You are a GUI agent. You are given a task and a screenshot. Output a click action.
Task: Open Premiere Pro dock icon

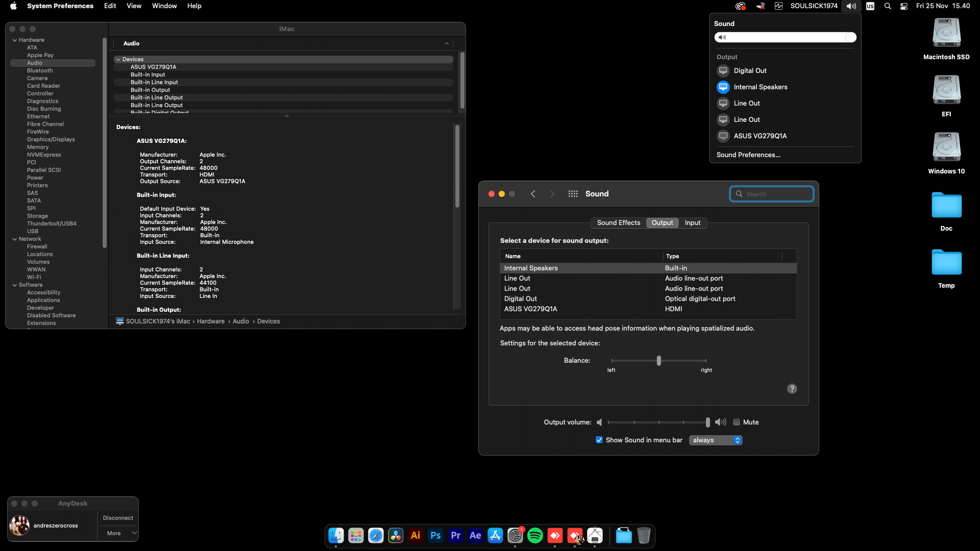455,535
